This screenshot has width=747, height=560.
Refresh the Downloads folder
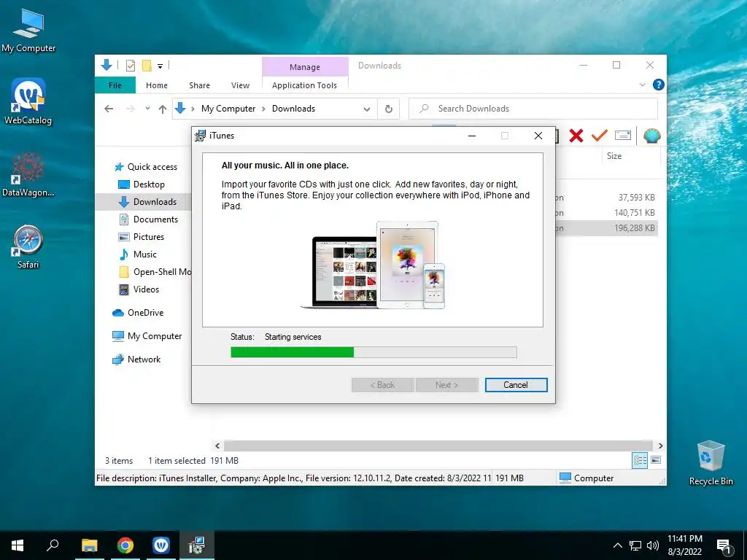pos(388,109)
